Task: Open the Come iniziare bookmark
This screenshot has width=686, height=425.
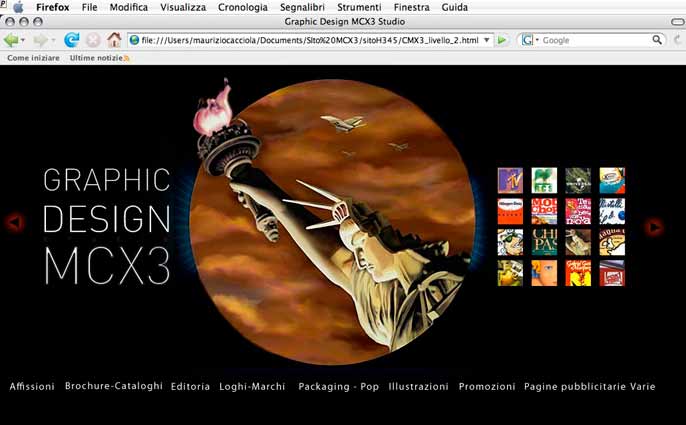Action: point(33,58)
